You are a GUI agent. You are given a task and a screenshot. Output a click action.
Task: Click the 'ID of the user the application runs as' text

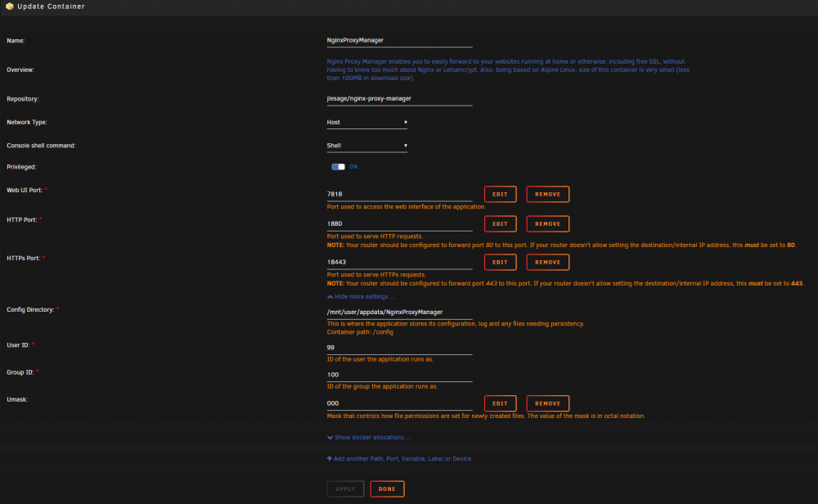click(380, 359)
